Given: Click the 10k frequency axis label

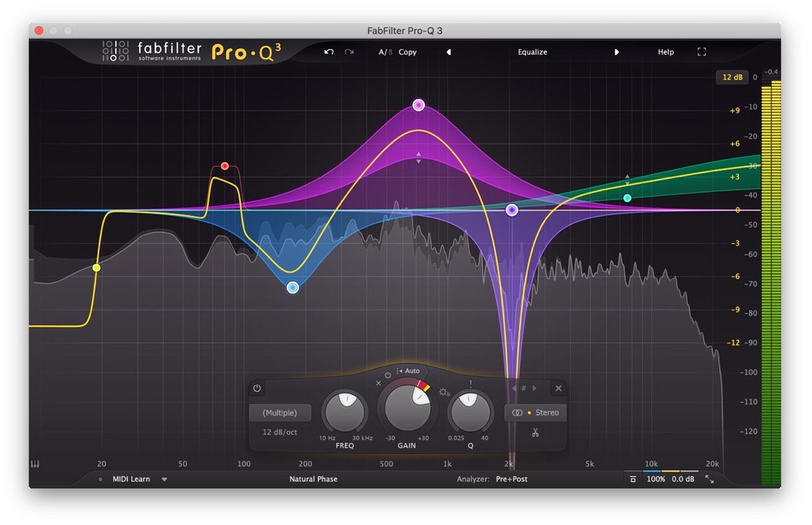Looking at the screenshot, I should coord(651,464).
